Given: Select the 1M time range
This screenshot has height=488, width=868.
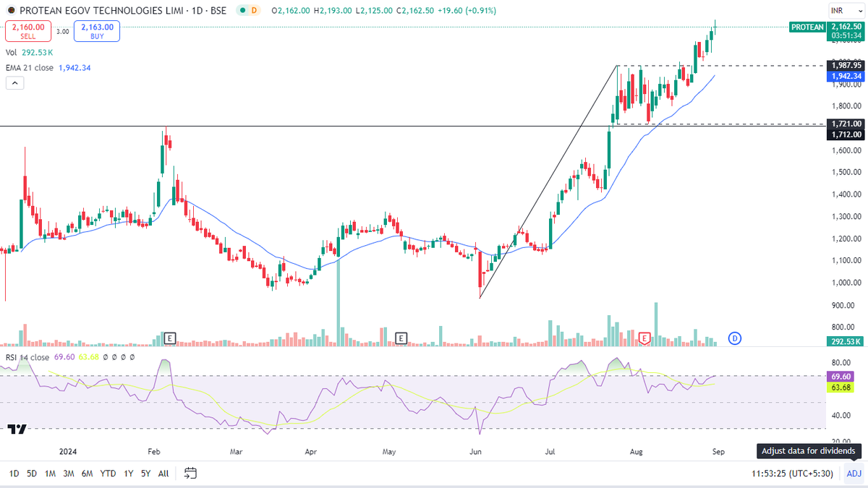Looking at the screenshot, I should click(x=50, y=474).
